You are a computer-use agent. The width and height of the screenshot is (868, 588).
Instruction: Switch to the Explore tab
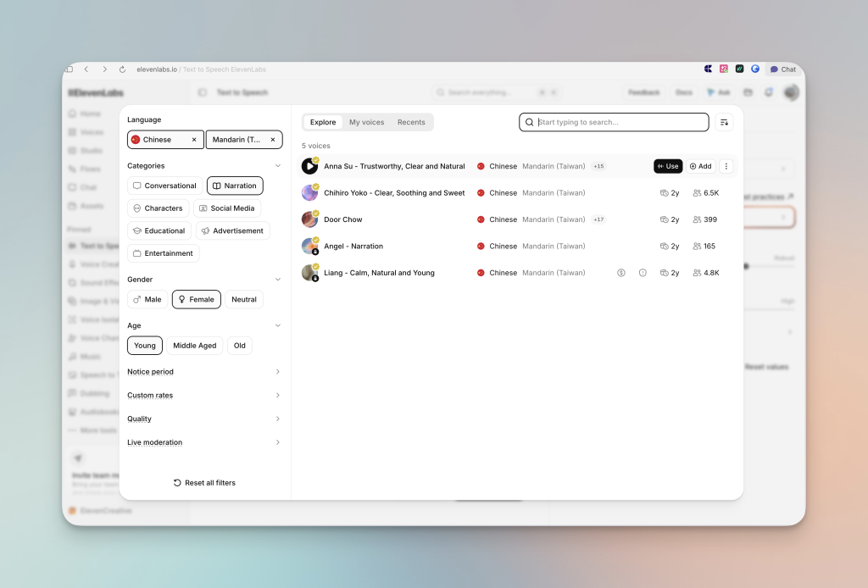[x=323, y=122]
